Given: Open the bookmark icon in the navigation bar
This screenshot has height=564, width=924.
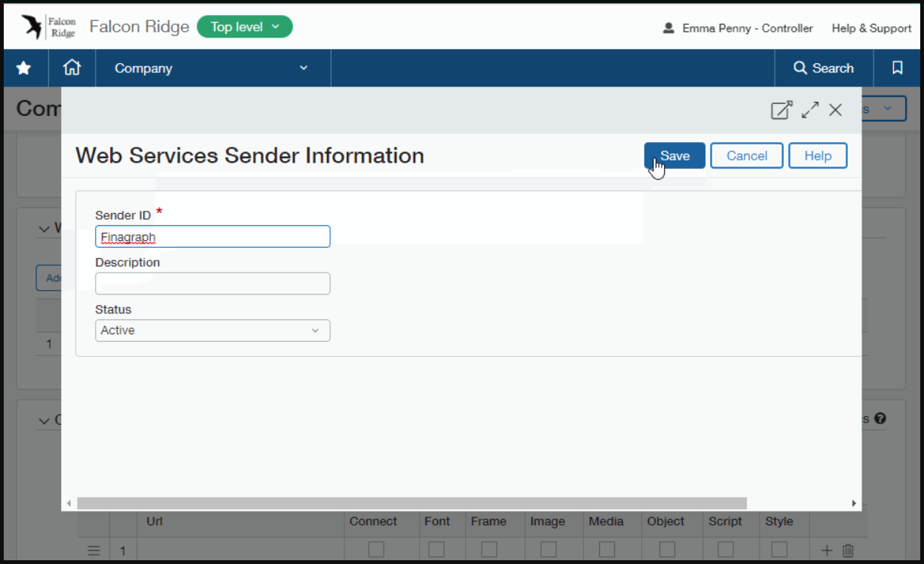Looking at the screenshot, I should click(897, 68).
